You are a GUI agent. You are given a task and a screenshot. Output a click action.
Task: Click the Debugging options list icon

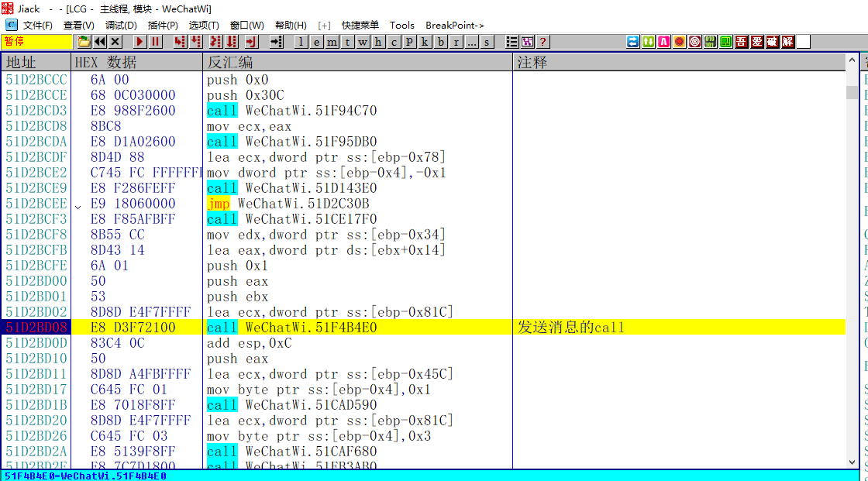(512, 42)
